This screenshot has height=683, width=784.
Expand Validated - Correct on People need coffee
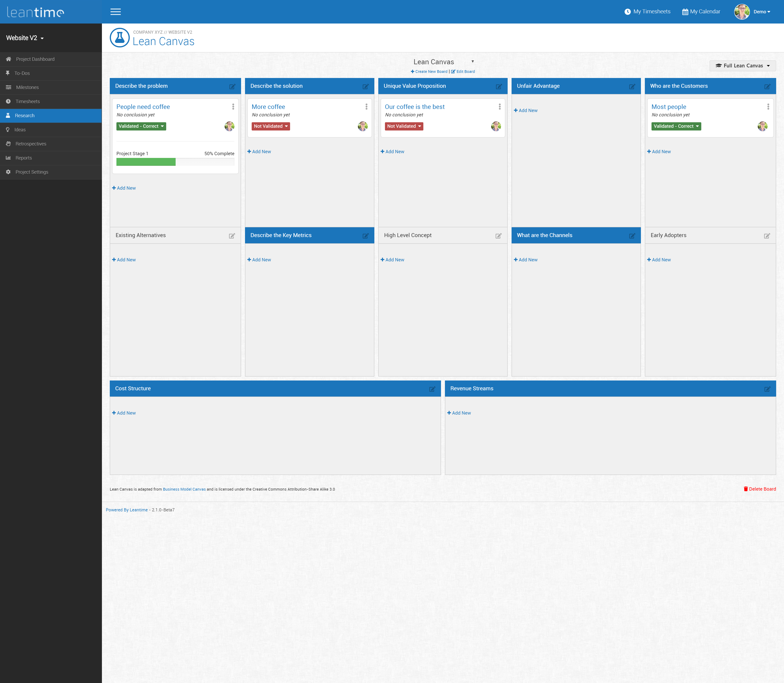(x=141, y=126)
